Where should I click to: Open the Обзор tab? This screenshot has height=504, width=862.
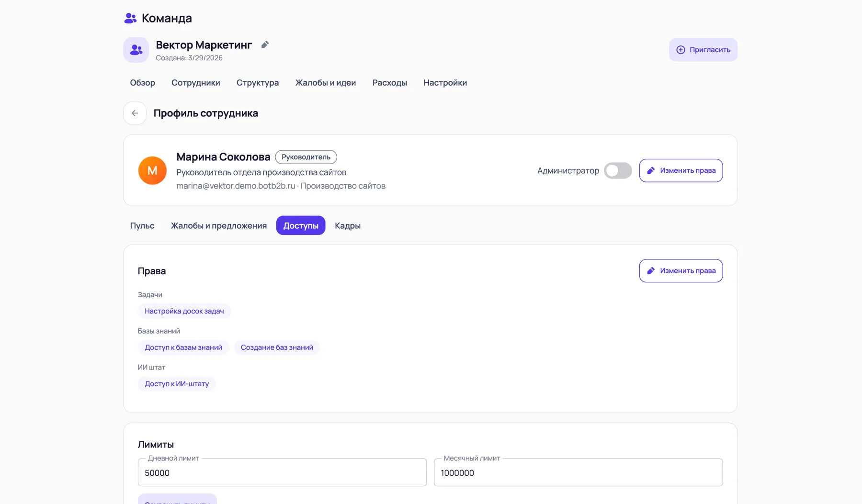tap(143, 83)
